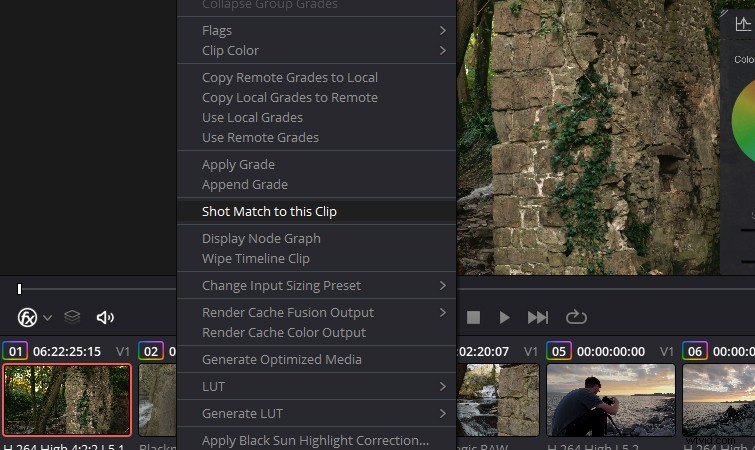
Task: Skip to next clip button
Action: (x=537, y=318)
